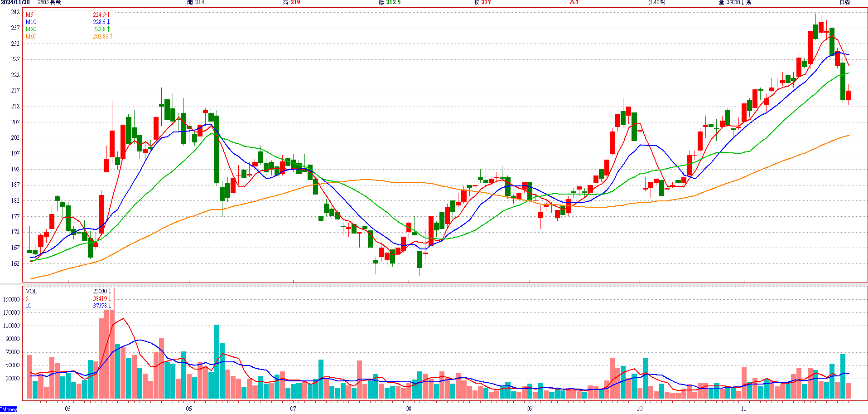The height and width of the screenshot is (414, 868).
Task: Click the 207 price axis label
Action: 15,122
